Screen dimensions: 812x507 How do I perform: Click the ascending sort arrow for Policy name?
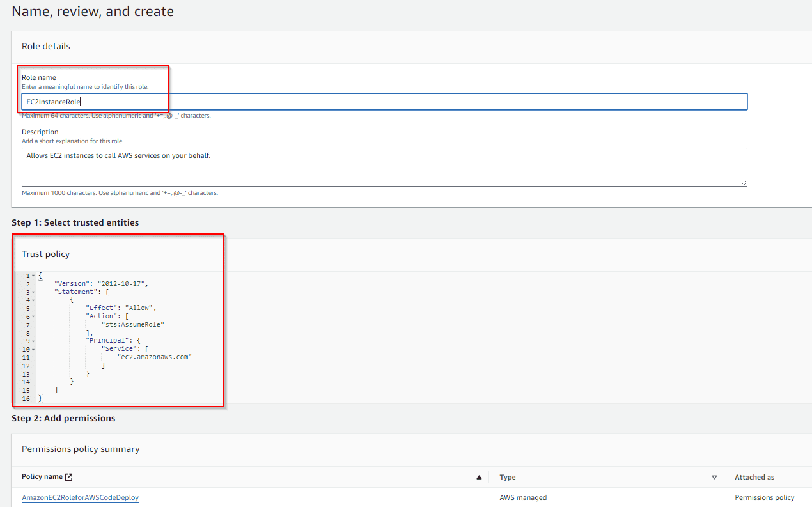coord(479,478)
